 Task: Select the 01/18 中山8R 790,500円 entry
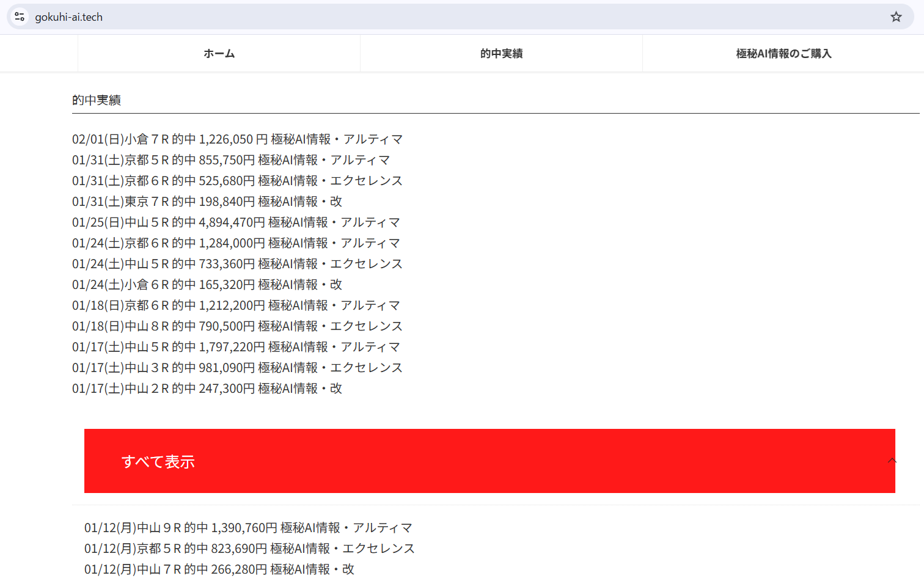237,326
